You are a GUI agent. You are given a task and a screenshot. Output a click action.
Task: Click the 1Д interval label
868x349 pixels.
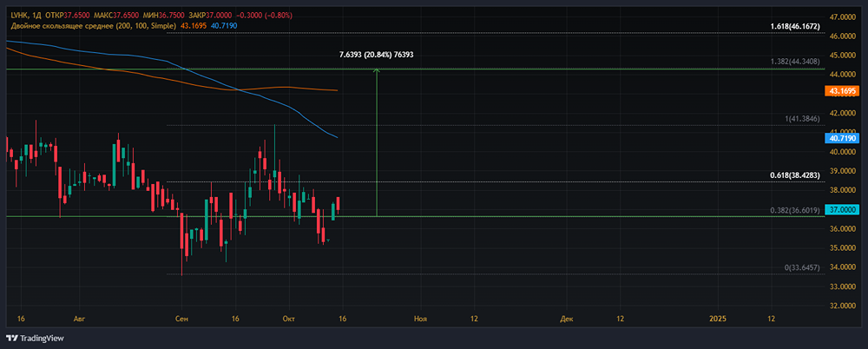click(36, 16)
